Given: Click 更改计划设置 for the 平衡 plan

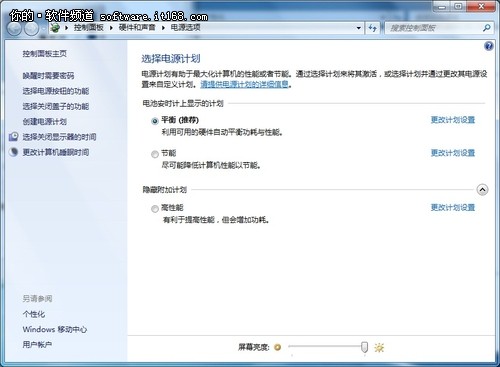Looking at the screenshot, I should tap(453, 120).
